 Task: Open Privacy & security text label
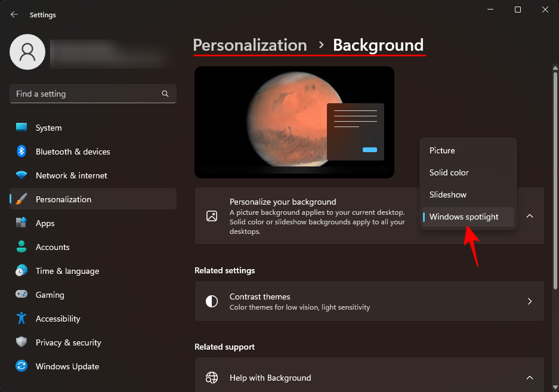point(69,342)
